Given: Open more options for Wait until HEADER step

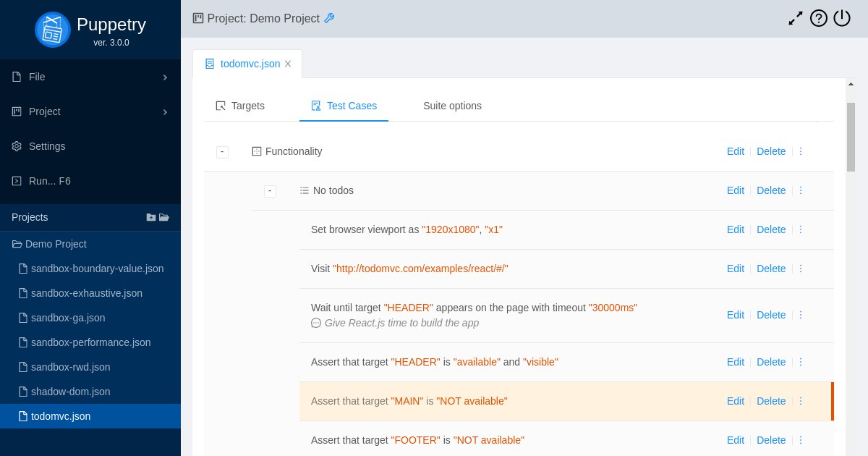Looking at the screenshot, I should [801, 315].
